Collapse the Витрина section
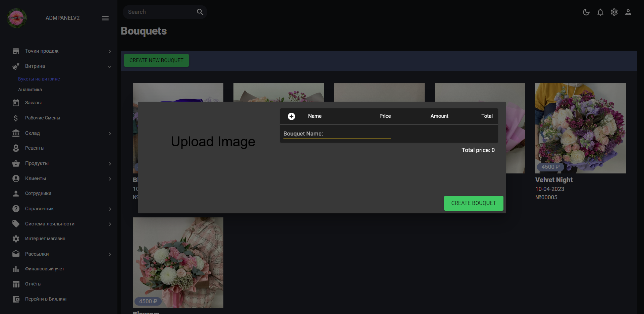The height and width of the screenshot is (314, 644). [109, 67]
